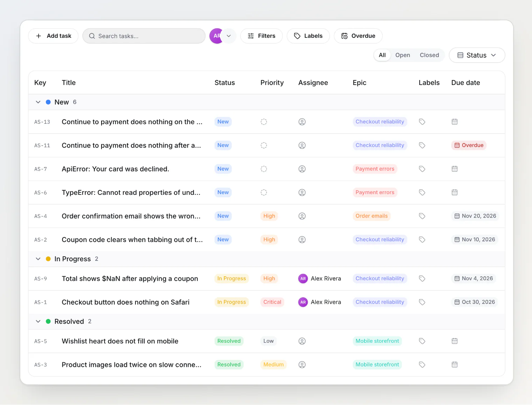
Task: Click the calendar icon for AS-3
Action: coord(455,365)
